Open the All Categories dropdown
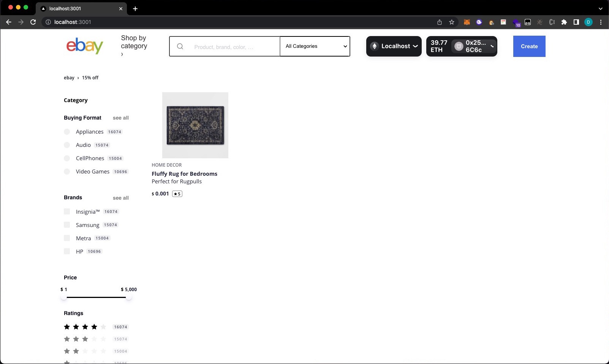The image size is (609, 364). (x=315, y=46)
